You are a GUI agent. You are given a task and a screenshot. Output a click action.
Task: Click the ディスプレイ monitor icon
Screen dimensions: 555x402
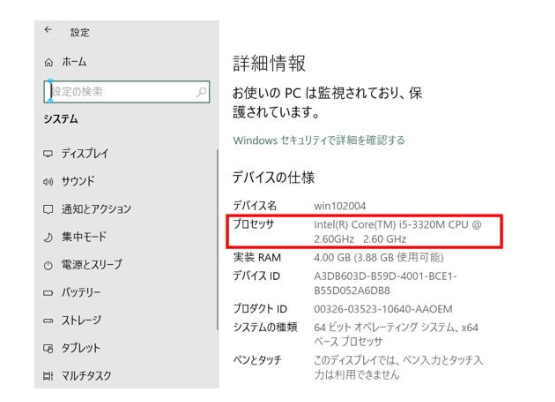point(48,153)
